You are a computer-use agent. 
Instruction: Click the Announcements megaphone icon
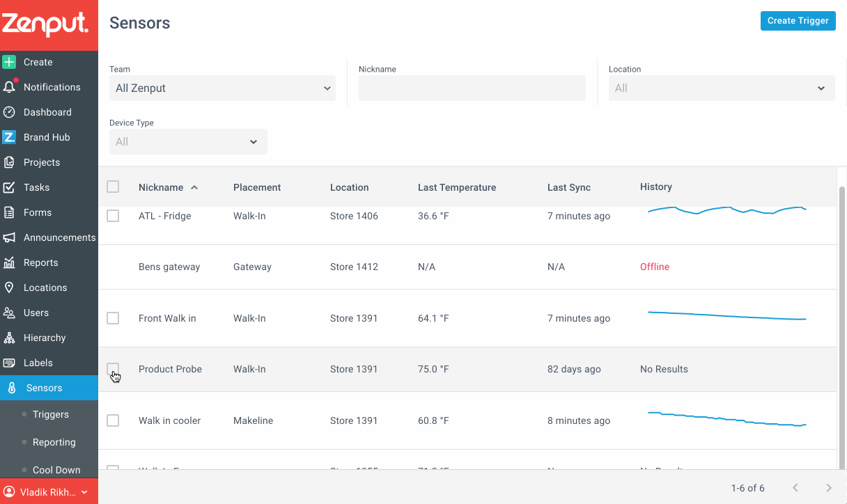tap(9, 237)
